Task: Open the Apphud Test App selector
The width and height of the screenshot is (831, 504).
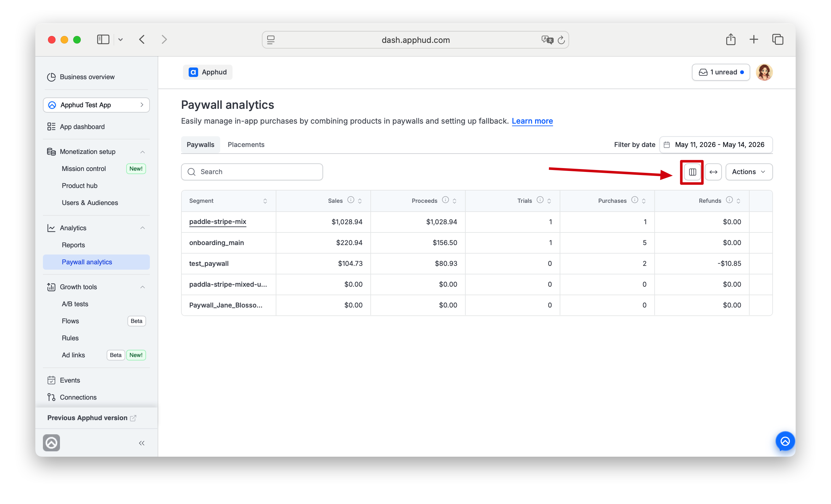Action: click(x=97, y=105)
